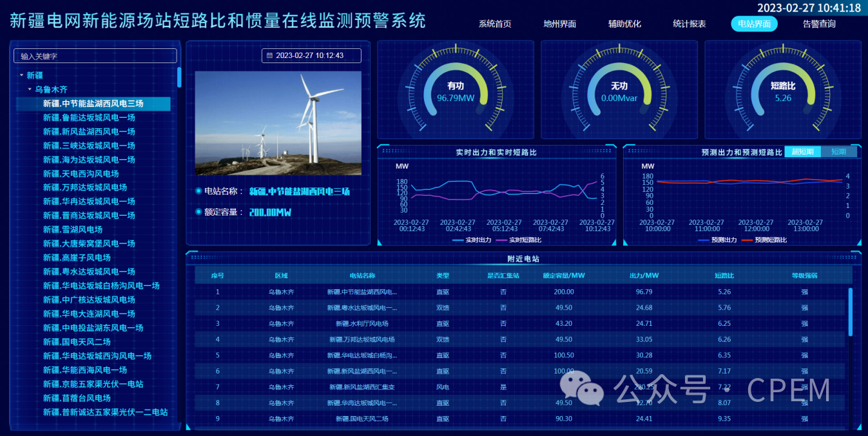The width and height of the screenshot is (868, 436).
Task: Click the 是否汇集站 column header
Action: pos(503,276)
